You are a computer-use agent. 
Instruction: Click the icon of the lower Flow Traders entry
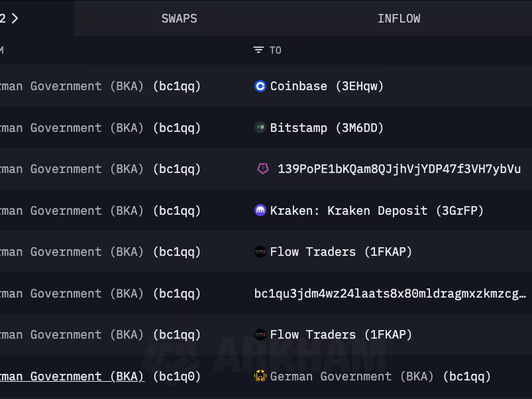(x=260, y=334)
